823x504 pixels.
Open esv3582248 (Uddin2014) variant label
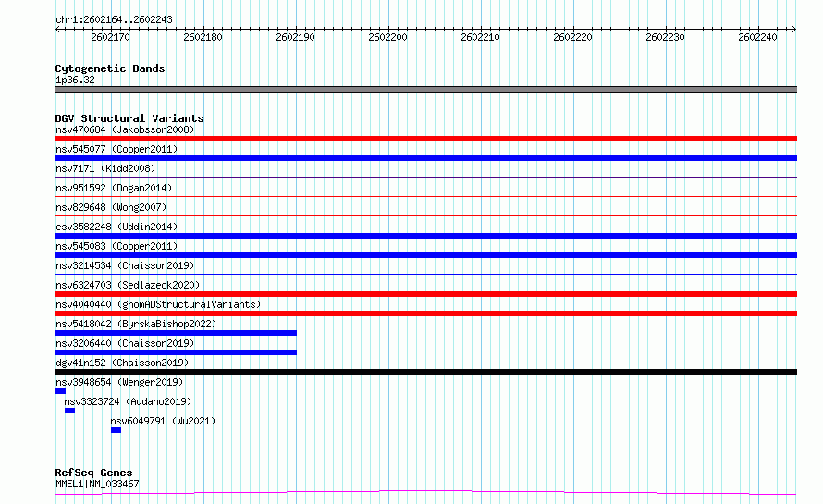click(117, 227)
